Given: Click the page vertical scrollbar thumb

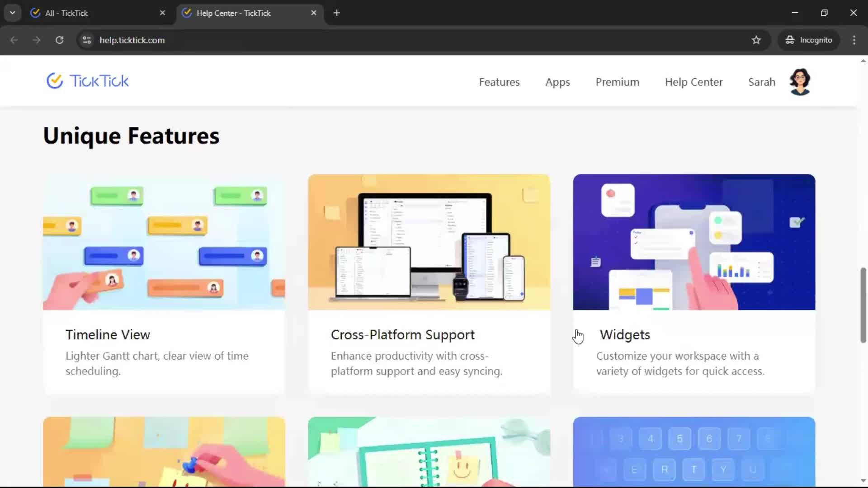Looking at the screenshot, I should pos(863,305).
